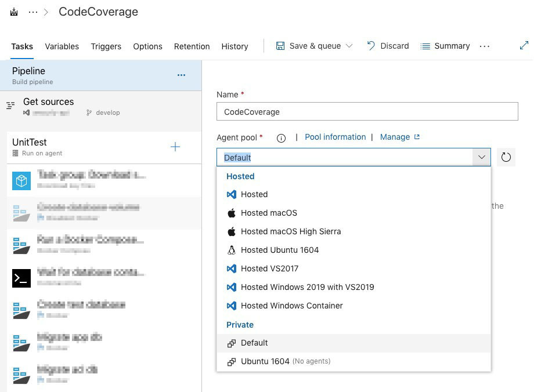The width and height of the screenshot is (541, 392).
Task: Open Pipeline row more options menu
Action: coord(182,75)
